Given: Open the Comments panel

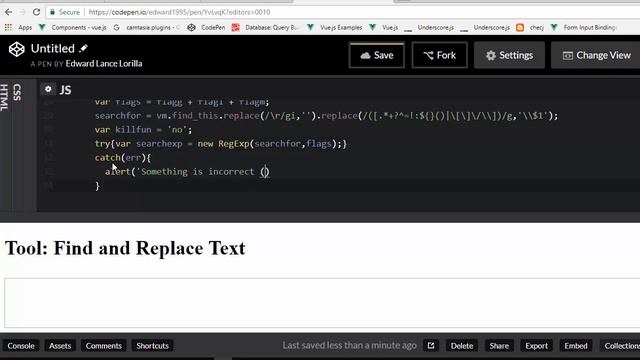Looking at the screenshot, I should coord(104,346).
